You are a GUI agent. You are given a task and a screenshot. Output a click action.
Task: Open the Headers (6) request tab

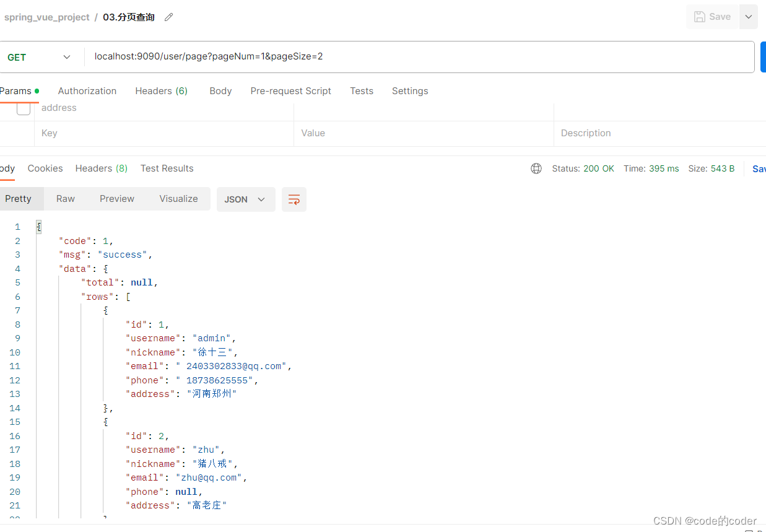[161, 90]
